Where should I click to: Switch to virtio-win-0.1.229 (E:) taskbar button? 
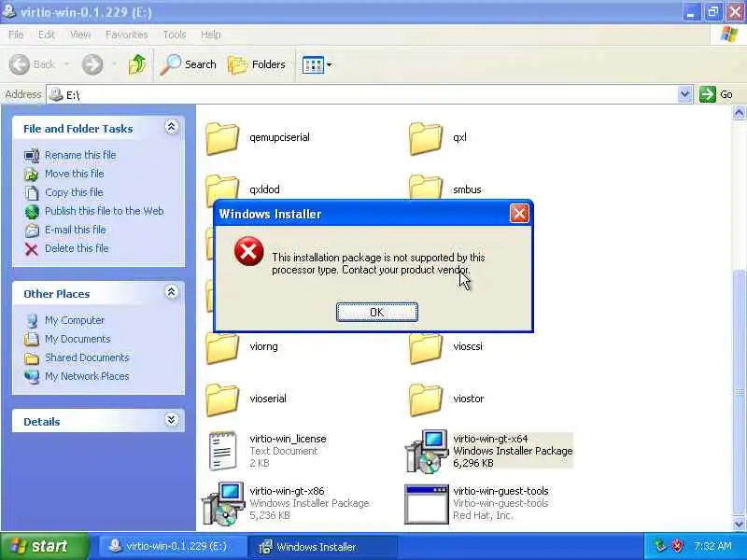pos(173,546)
